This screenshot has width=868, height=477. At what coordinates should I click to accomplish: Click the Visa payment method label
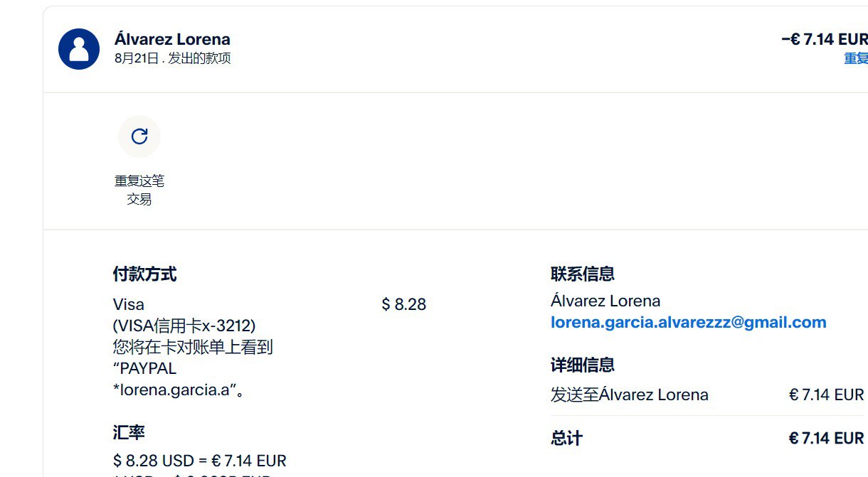129,305
